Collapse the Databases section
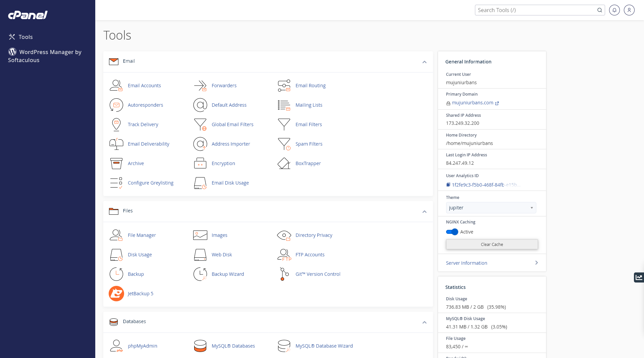Viewport: 644px width, 358px height. click(x=424, y=322)
